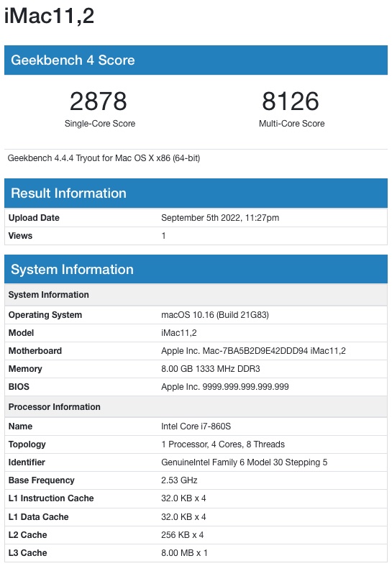Screen dimensions: 392x566
Task: Click the BIOS label
Action: coord(19,387)
